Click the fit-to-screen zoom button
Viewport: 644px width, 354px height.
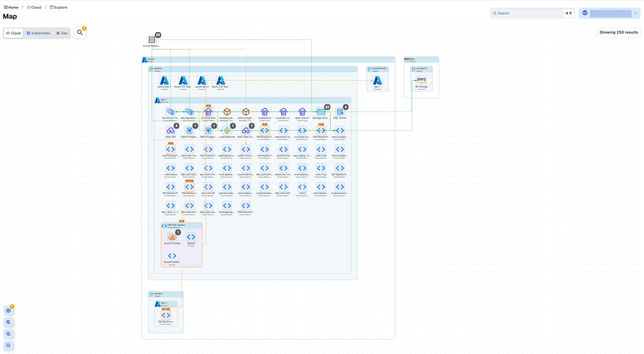coord(8,322)
